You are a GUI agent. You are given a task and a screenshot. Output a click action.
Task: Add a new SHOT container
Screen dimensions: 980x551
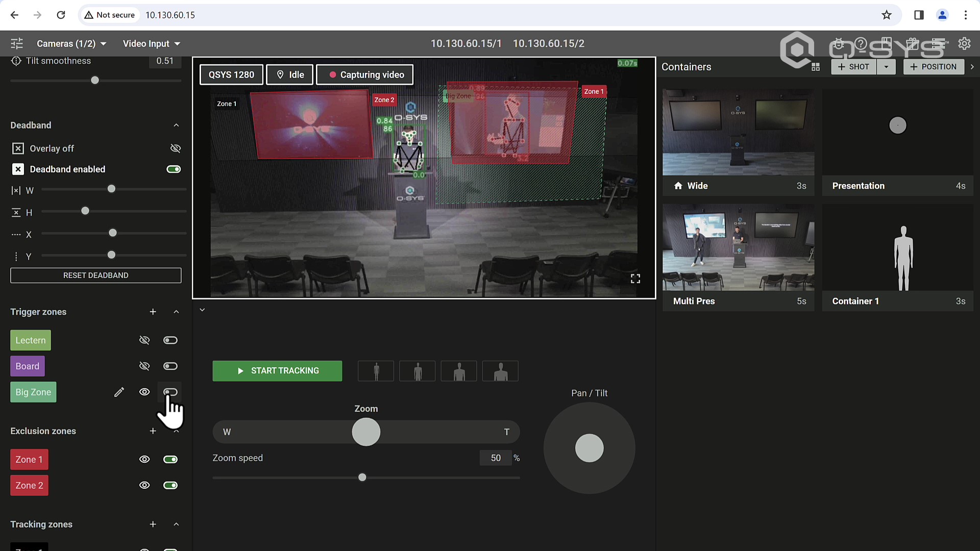(x=853, y=67)
